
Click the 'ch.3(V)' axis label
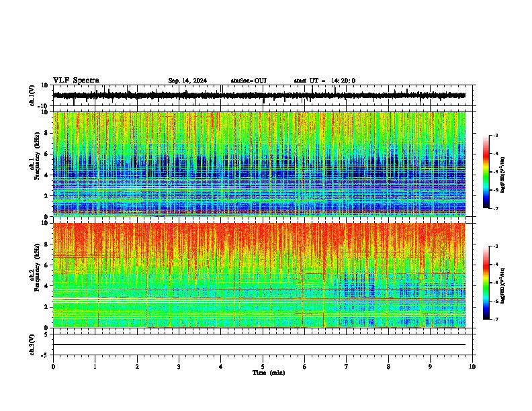click(x=32, y=345)
